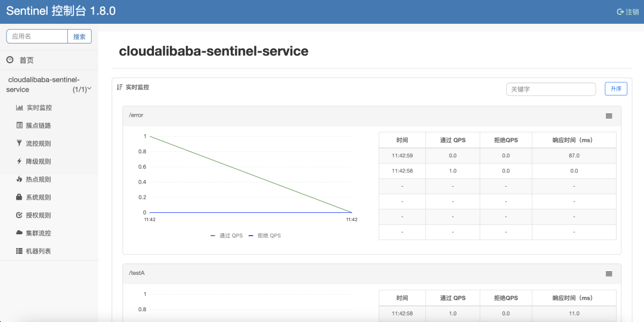Click the dashboard icon beside 首页

point(10,60)
